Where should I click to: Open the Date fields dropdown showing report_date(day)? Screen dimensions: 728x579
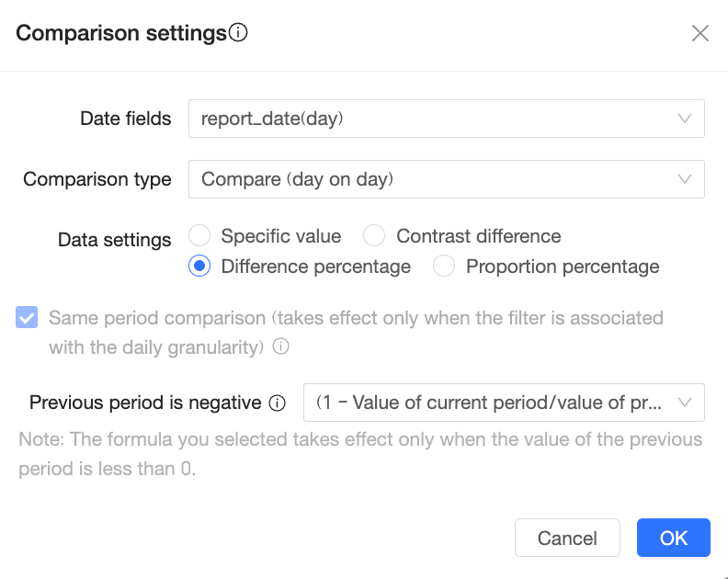446,119
